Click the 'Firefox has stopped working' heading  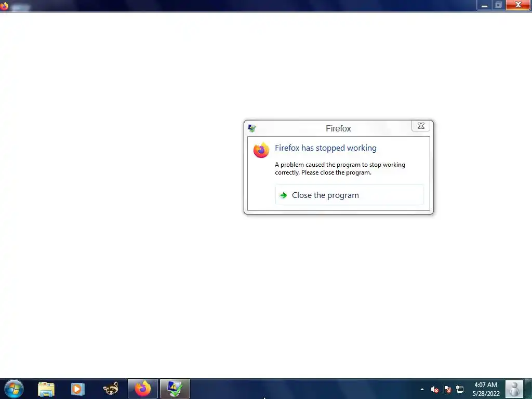click(x=326, y=148)
